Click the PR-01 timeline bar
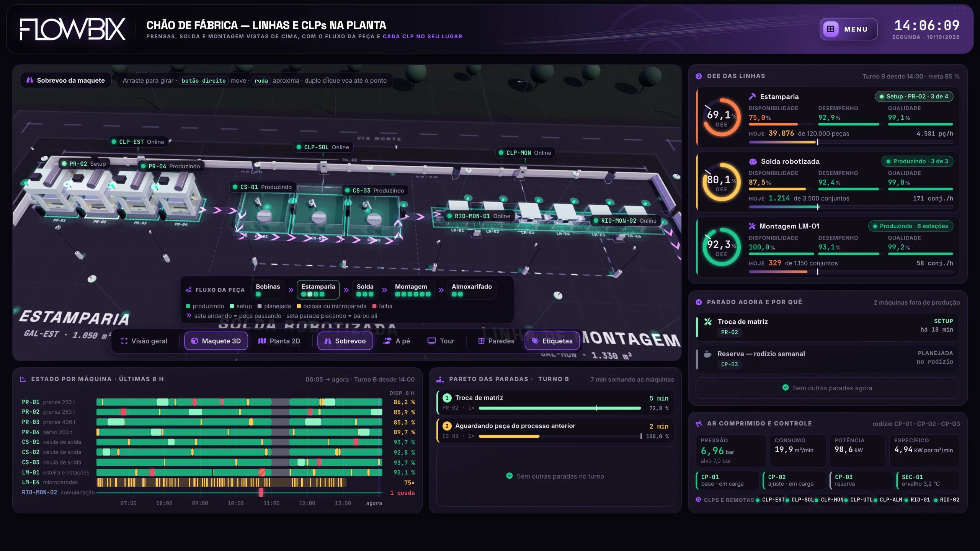The width and height of the screenshot is (980, 551). pos(239,402)
